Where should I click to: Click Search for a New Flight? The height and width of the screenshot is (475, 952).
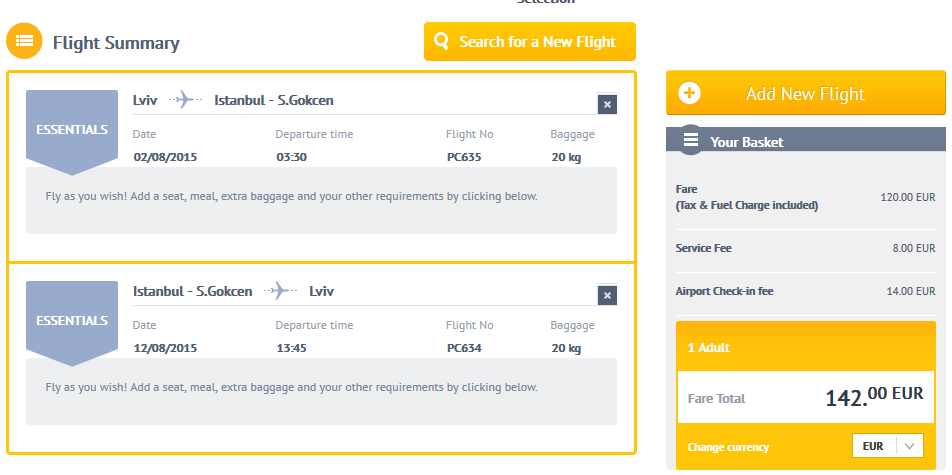pos(529,41)
